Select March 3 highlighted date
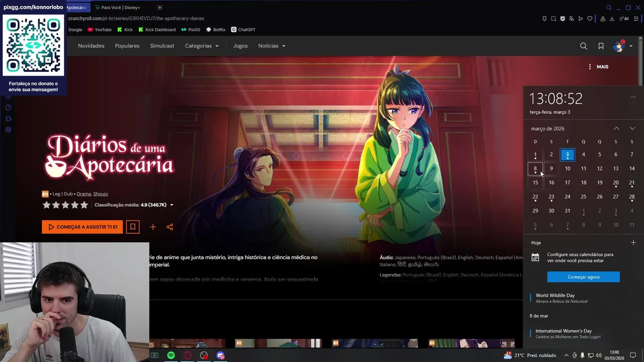The width and height of the screenshot is (644, 362). 568,155
